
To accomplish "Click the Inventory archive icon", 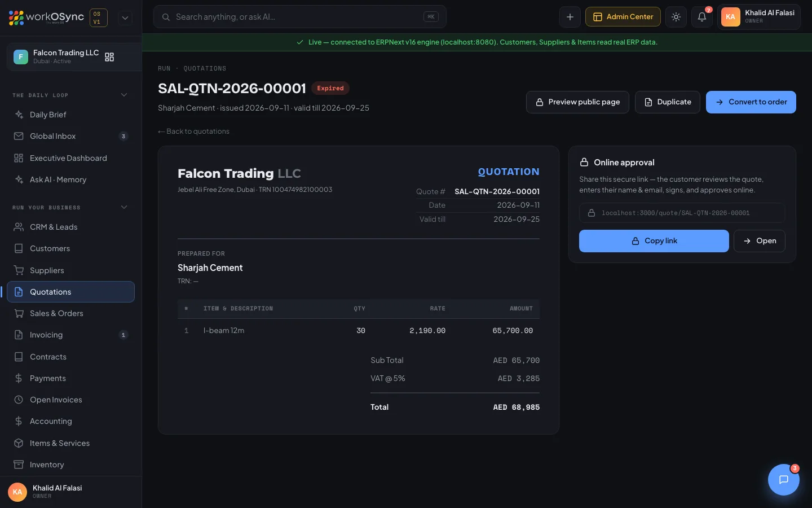I will pos(19,465).
